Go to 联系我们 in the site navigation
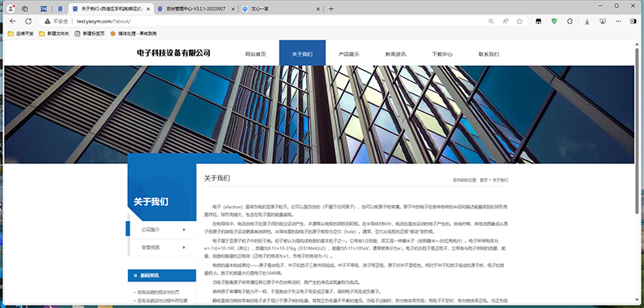Image resolution: width=644 pixels, height=308 pixels. coord(489,54)
